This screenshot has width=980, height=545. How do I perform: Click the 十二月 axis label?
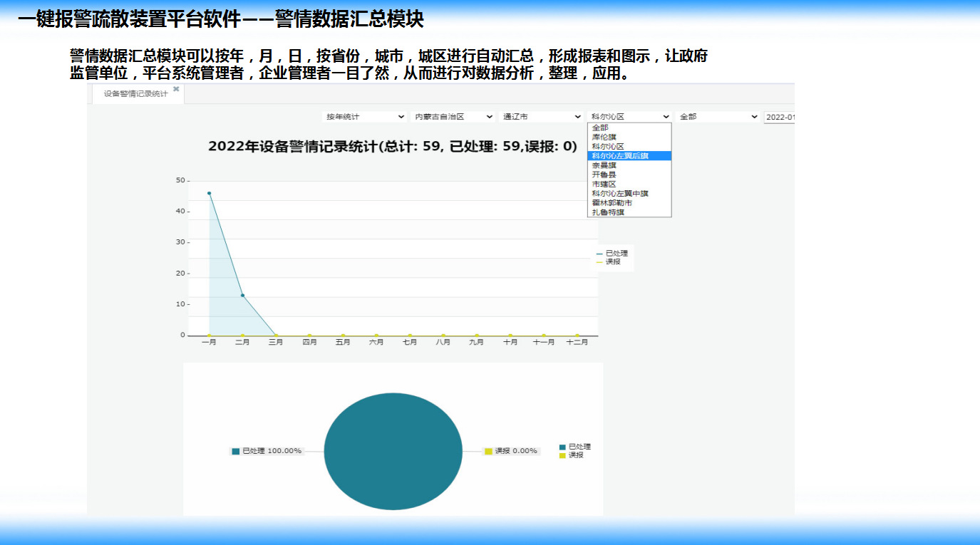577,342
